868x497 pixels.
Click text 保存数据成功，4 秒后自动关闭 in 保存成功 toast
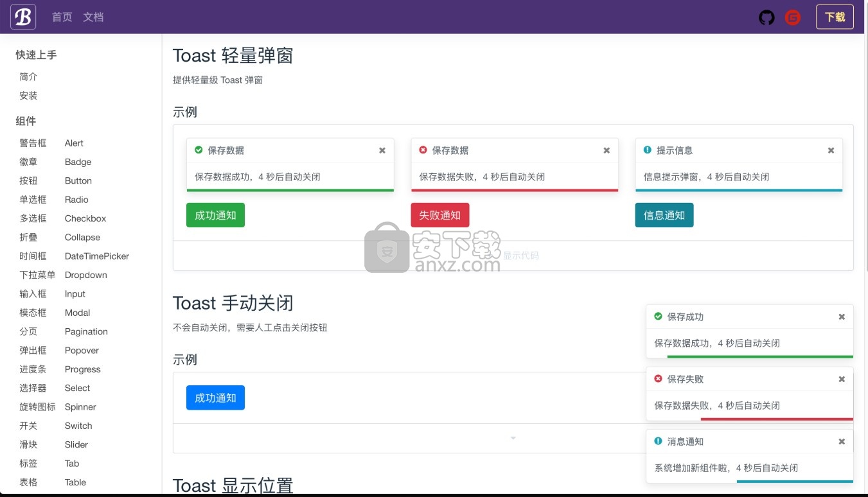tap(717, 343)
